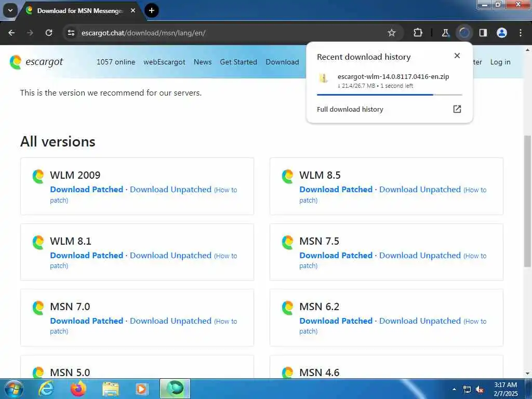The width and height of the screenshot is (532, 399).
Task: Click the page vertical scrollbar thumb
Action: (527, 201)
